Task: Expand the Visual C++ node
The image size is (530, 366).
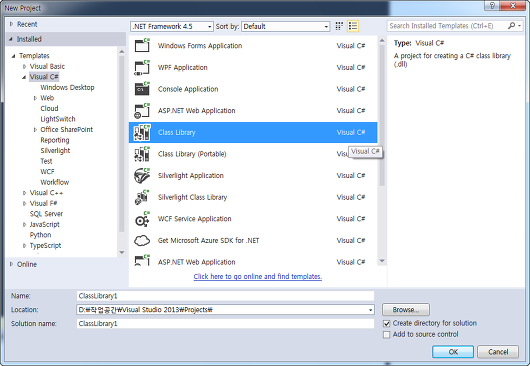Action: 24,193
